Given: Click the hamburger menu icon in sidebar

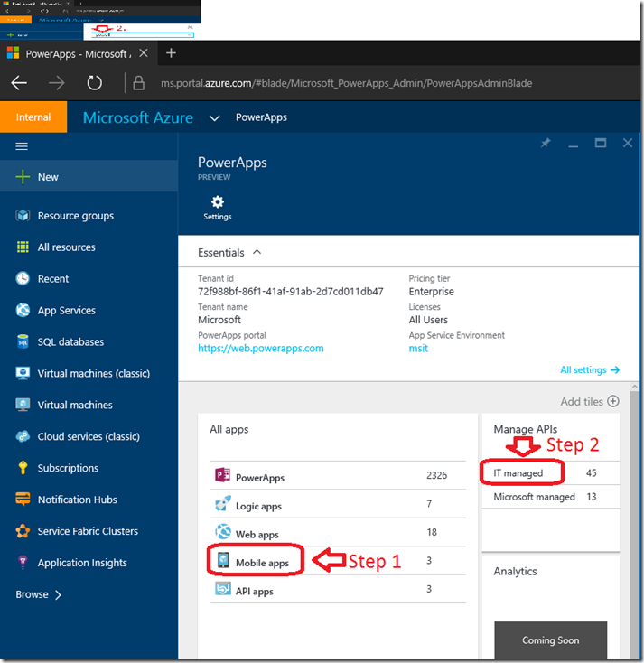Looking at the screenshot, I should coord(23,146).
